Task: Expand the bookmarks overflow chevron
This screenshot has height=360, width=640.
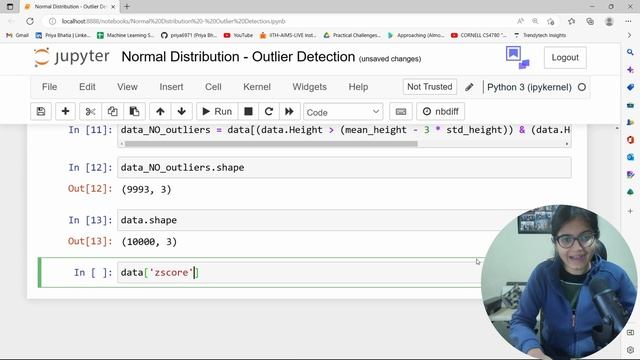Action: [629, 36]
